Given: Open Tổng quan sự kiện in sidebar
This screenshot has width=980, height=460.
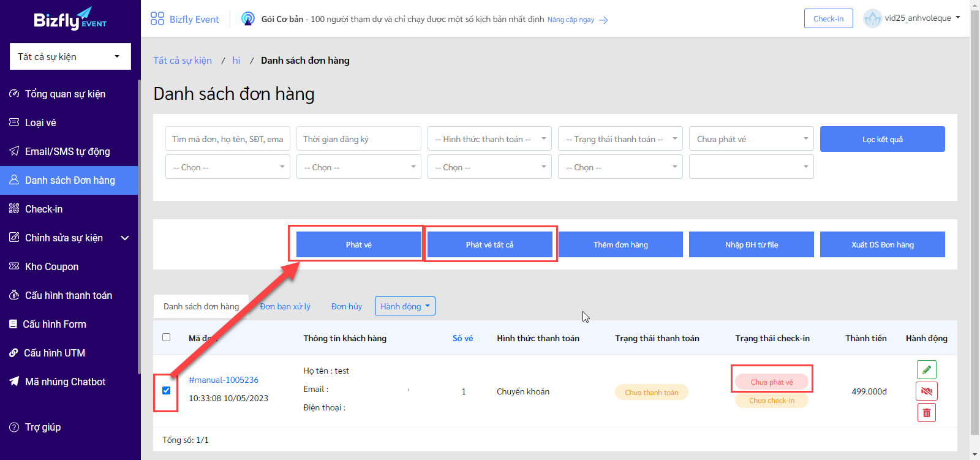Looking at the screenshot, I should tap(69, 94).
